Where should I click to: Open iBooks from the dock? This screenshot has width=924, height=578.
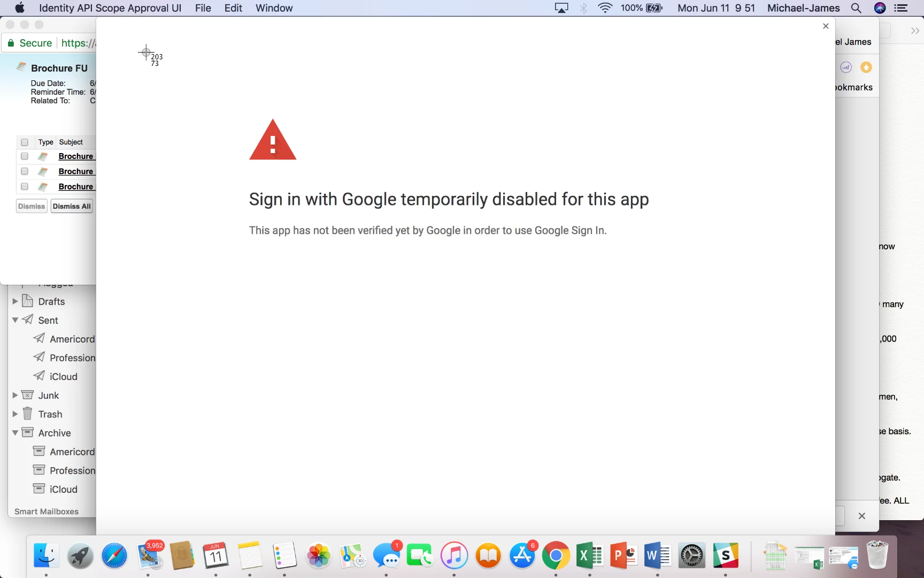click(488, 556)
